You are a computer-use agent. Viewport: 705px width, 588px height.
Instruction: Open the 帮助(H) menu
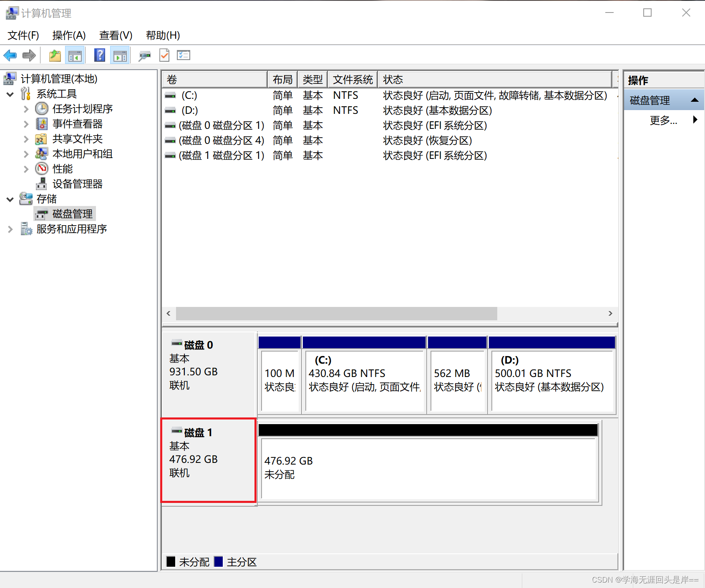pyautogui.click(x=163, y=35)
